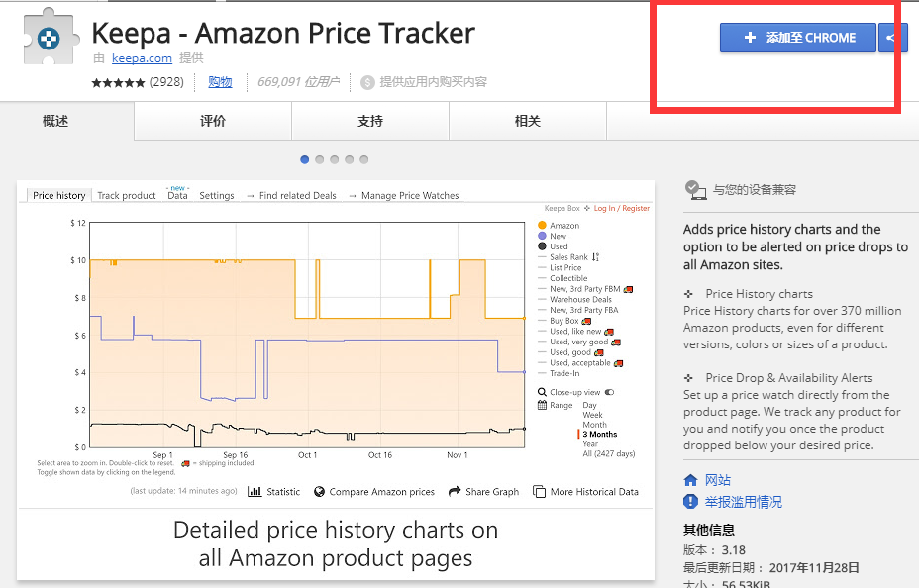
Task: Toggle the Close-up view switch
Action: (x=610, y=392)
